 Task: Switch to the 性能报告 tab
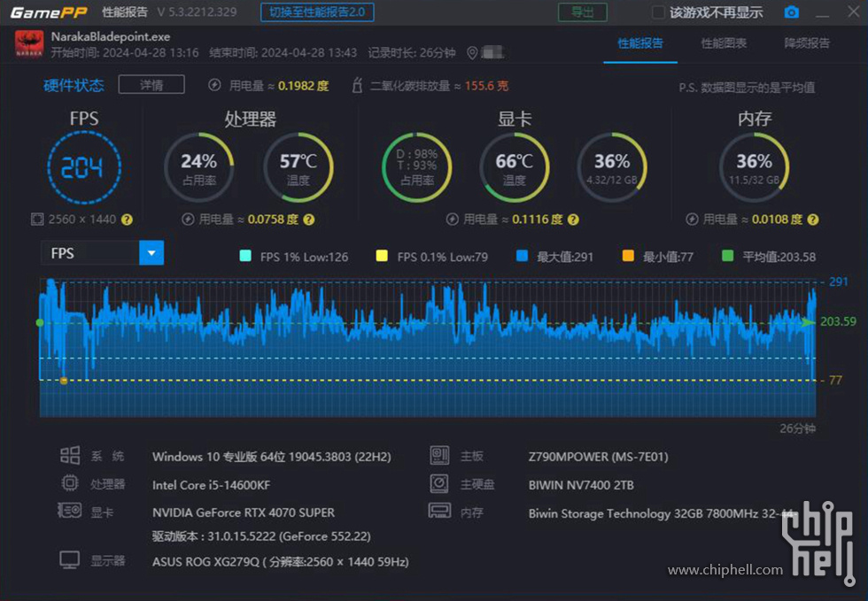pos(640,43)
